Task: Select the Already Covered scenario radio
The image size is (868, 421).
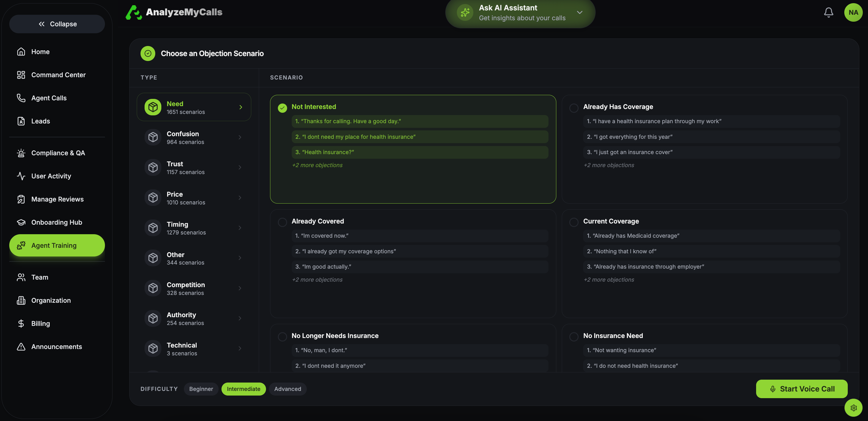Action: [x=282, y=222]
